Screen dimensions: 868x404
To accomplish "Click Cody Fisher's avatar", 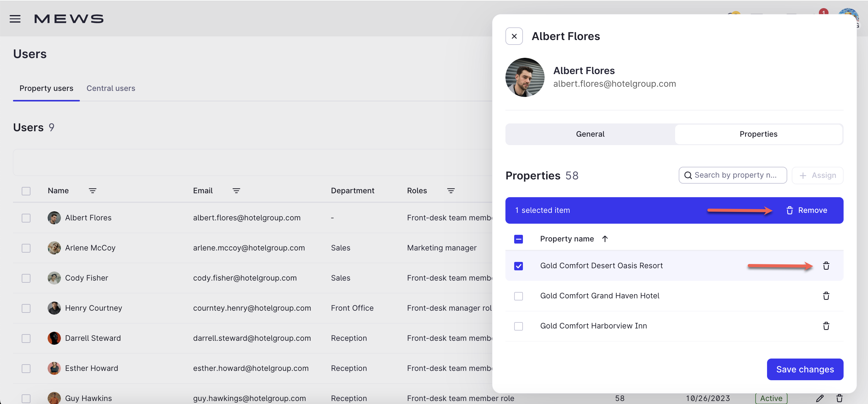I will [x=54, y=278].
